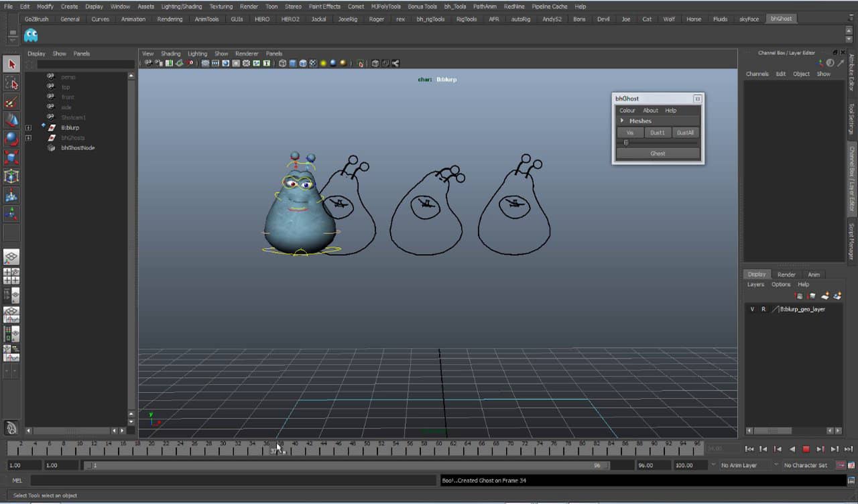Select the Scale tool icon
Viewport: 858px width, 504px height.
pyautogui.click(x=11, y=157)
